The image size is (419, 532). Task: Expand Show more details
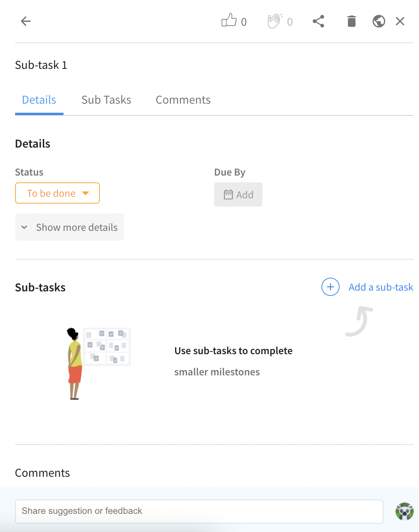point(70,227)
